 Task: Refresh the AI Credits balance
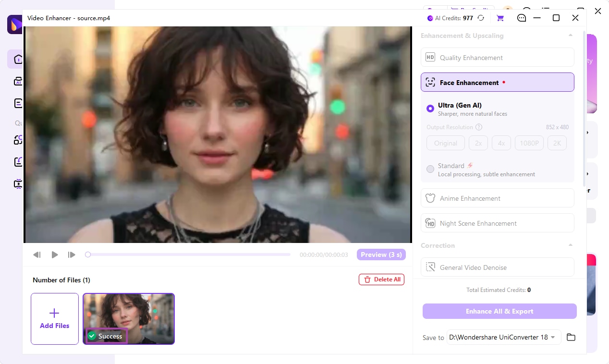tap(481, 18)
